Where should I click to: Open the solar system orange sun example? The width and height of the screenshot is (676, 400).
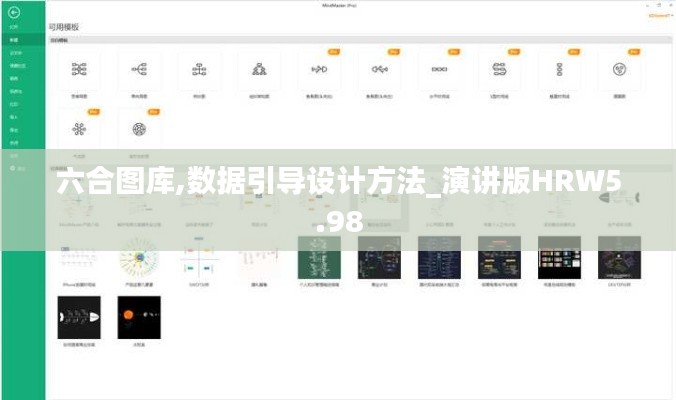[139, 317]
